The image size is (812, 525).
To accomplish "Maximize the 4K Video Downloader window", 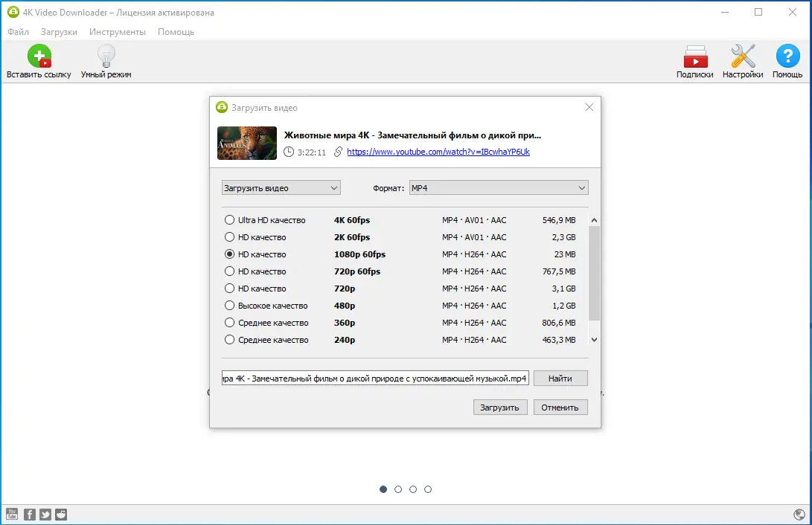I will coord(758,12).
